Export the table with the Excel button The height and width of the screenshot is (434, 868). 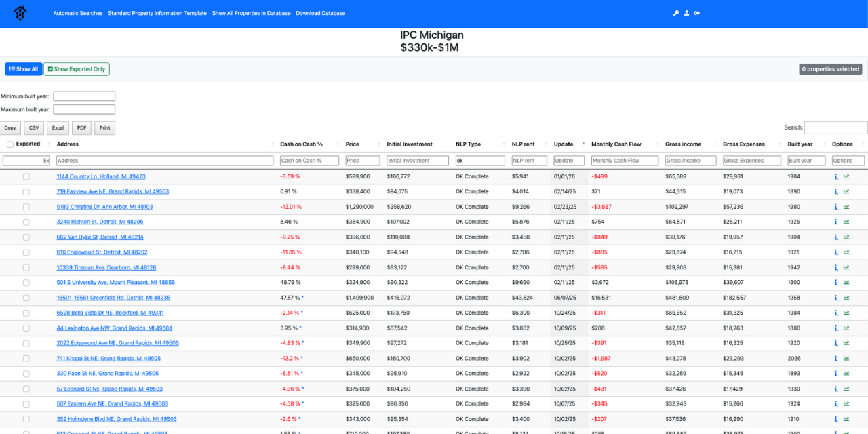pyautogui.click(x=58, y=127)
